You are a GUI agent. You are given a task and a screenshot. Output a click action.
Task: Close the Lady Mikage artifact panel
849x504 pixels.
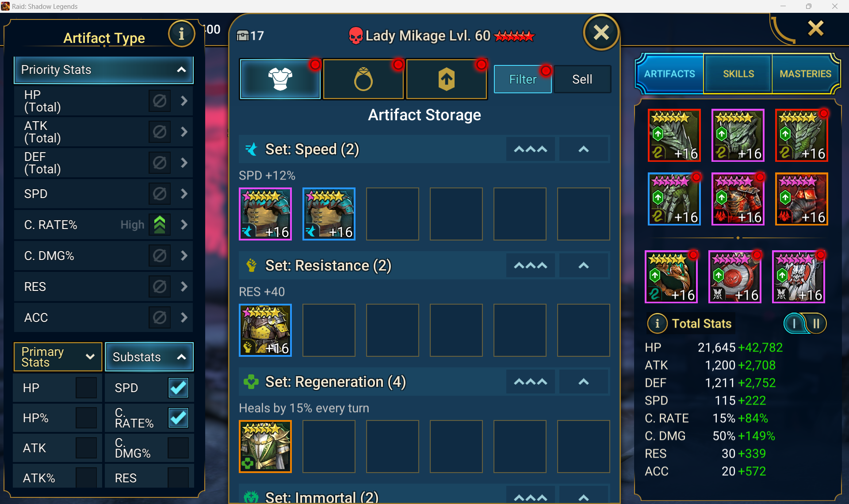pyautogui.click(x=601, y=32)
